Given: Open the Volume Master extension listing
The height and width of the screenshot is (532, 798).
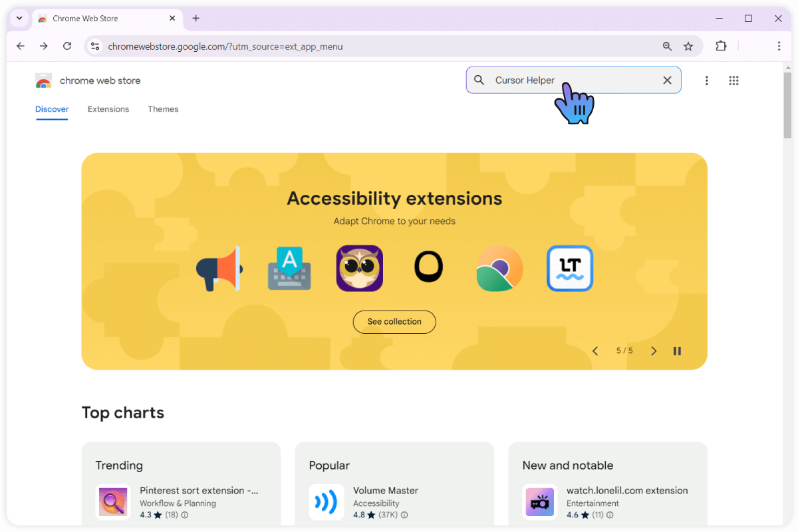Looking at the screenshot, I should click(386, 491).
